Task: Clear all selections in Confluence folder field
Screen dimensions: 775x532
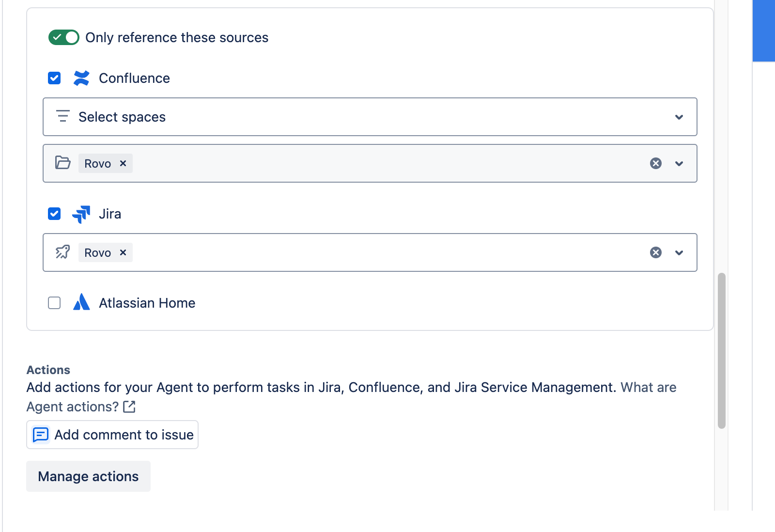Action: 655,163
